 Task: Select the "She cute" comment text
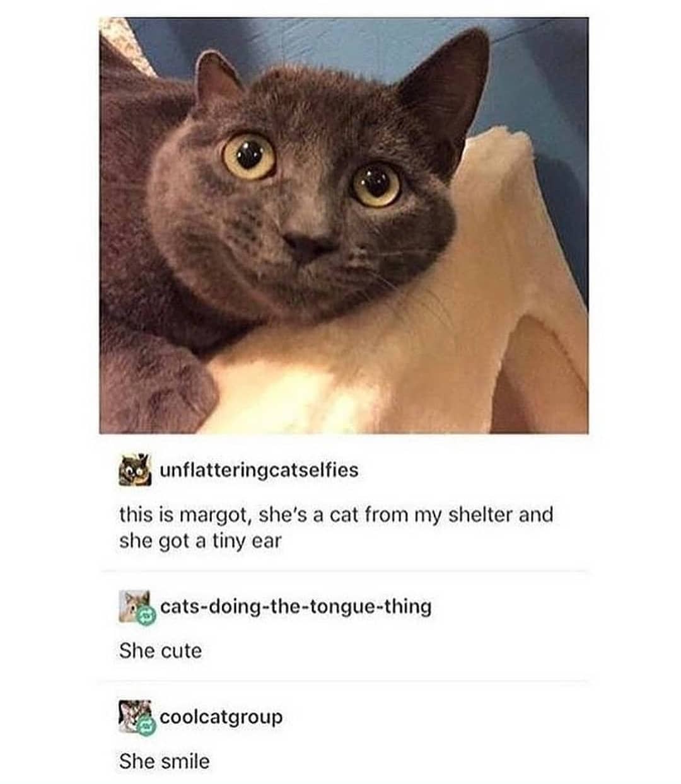click(161, 650)
